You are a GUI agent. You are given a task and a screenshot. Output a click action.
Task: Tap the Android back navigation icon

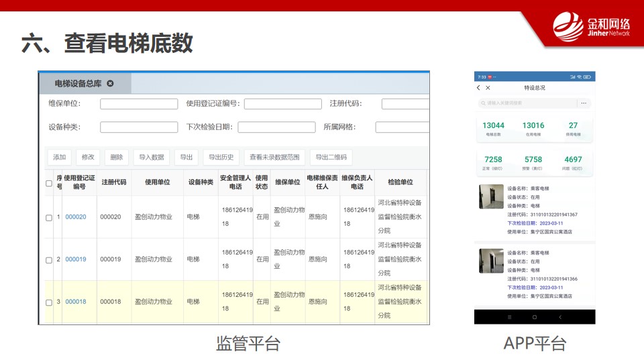pyautogui.click(x=560, y=317)
